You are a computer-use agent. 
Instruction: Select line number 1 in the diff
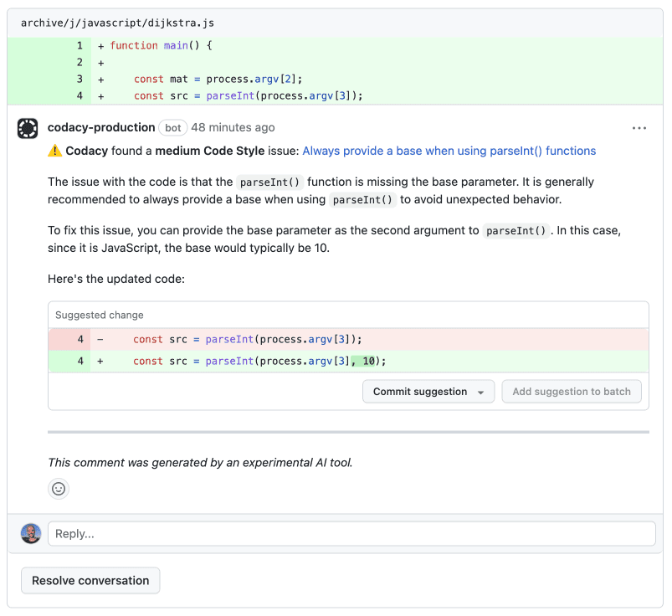(x=80, y=45)
